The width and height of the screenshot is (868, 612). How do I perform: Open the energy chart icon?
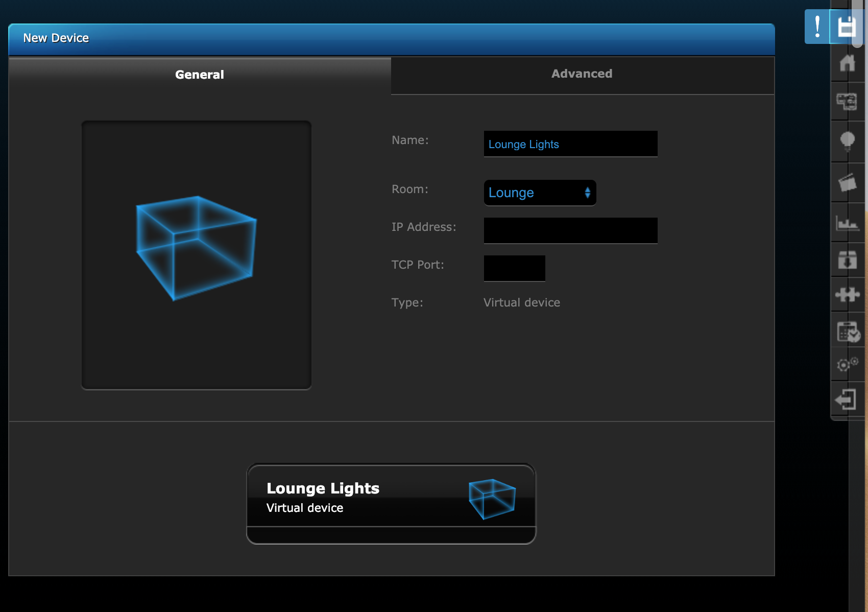click(847, 223)
